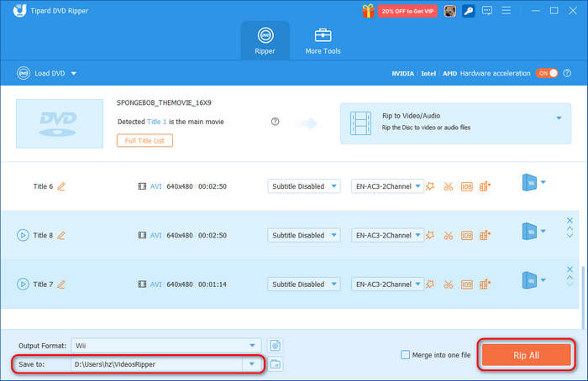Open effects editor for Title 8
588x381 pixels.
tap(430, 235)
